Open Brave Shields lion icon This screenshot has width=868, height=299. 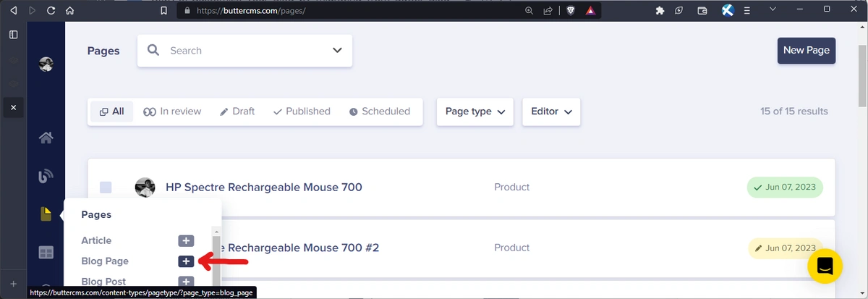pyautogui.click(x=571, y=11)
